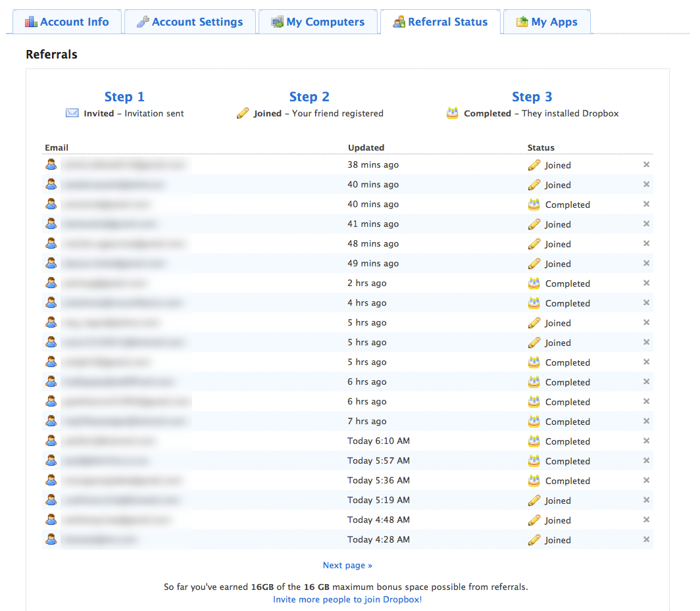700x611 pixels.
Task: Click the Step 1 heading
Action: click(x=124, y=97)
